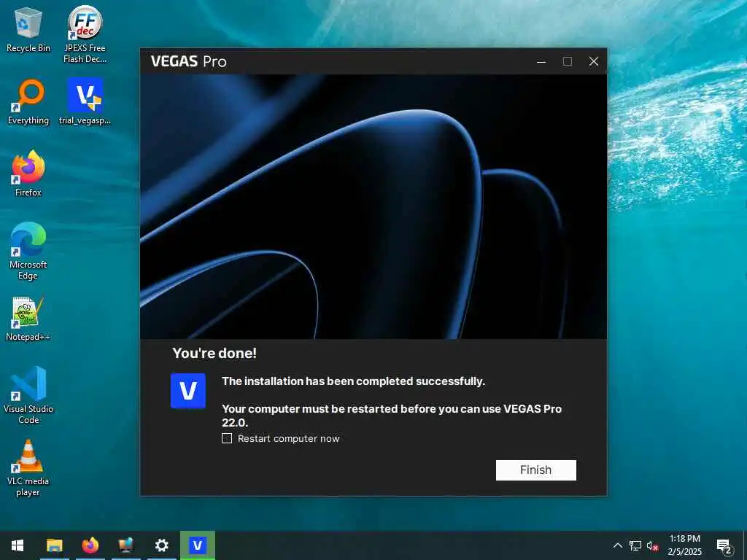Click the network status tray icon
Screen dimensions: 747x560
tap(635, 545)
